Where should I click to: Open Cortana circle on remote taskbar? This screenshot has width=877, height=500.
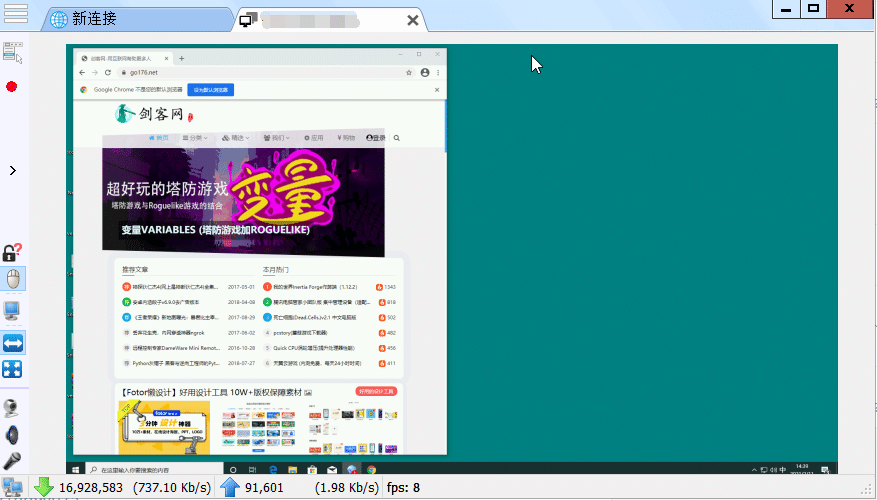pos(233,470)
